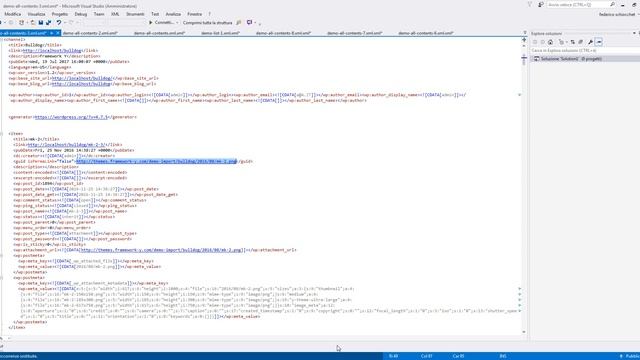Switch to demo-all-contents-6.xml tab
Screen dimensions: 640x360
click(426, 33)
